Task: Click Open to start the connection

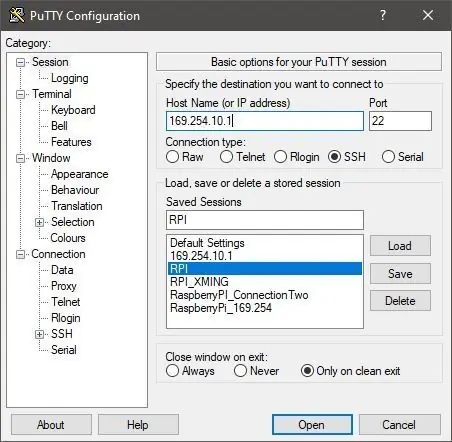Action: pos(312,425)
